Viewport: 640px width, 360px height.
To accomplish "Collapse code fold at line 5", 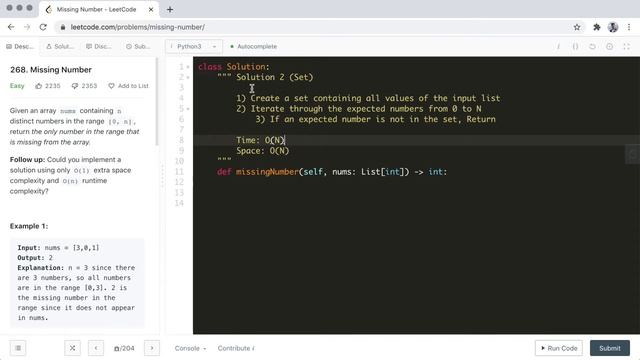I will pyautogui.click(x=188, y=109).
